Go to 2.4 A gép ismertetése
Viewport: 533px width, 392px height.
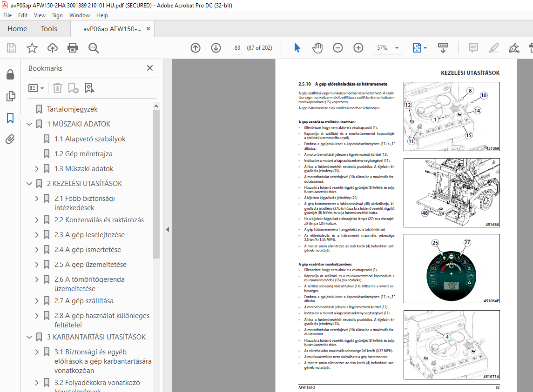coord(88,250)
